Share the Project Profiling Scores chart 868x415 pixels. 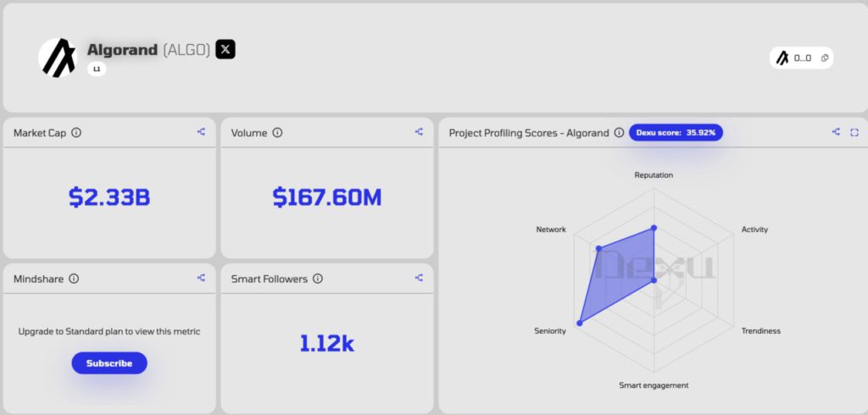(x=837, y=132)
